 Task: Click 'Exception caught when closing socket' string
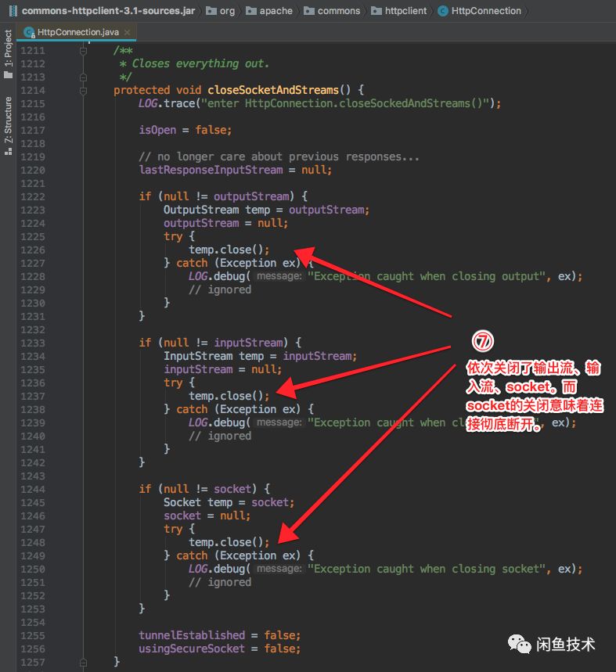[x=427, y=569]
